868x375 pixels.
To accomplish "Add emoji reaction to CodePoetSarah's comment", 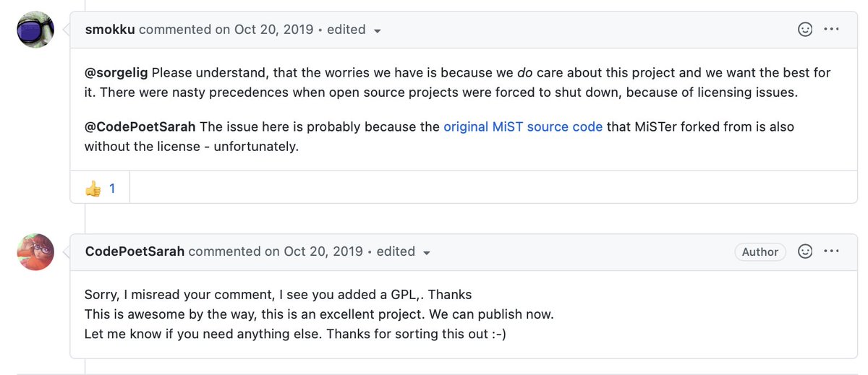I will click(804, 251).
